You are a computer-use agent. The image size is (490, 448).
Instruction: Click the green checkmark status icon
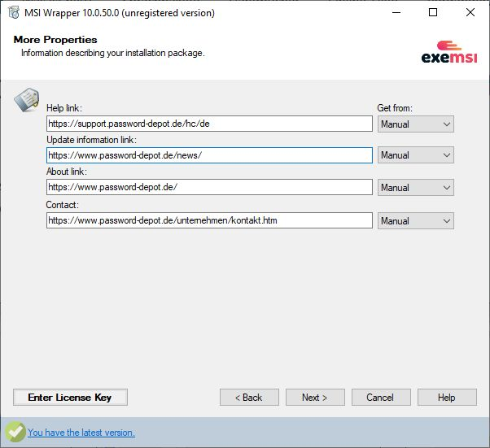[15, 432]
